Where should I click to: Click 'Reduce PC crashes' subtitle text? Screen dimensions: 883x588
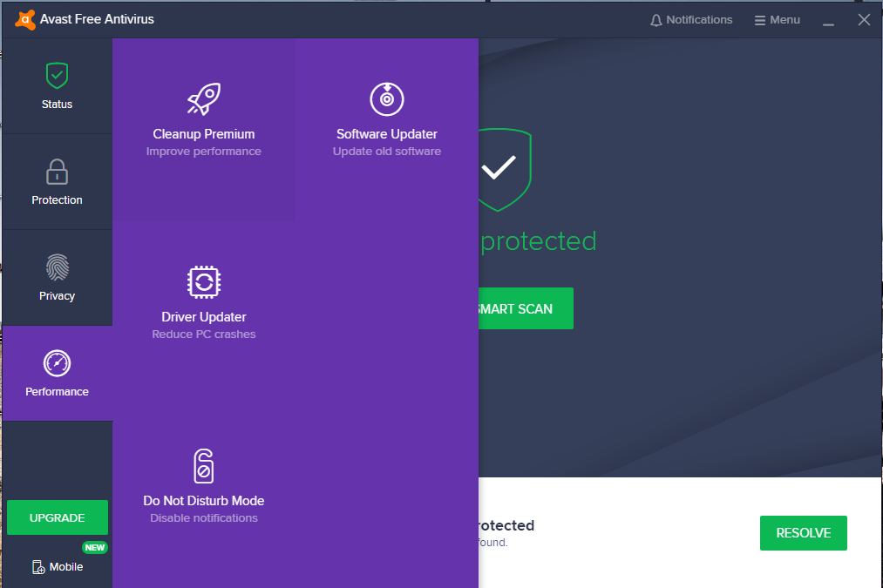pos(204,335)
